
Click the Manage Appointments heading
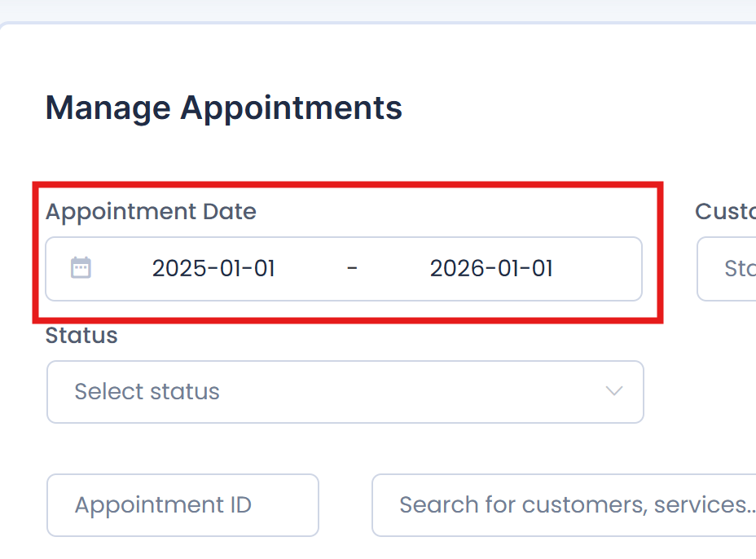coord(224,108)
